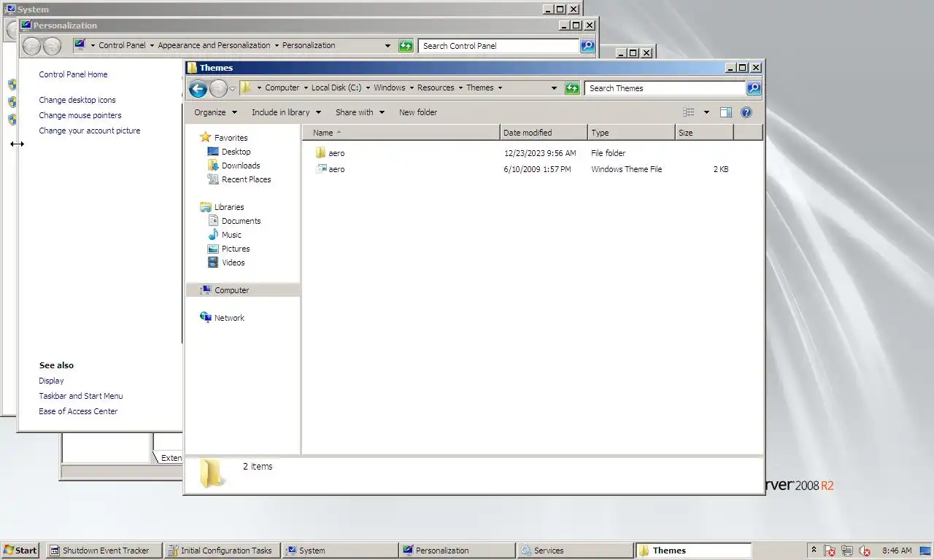Screen dimensions: 934x560
Task: Select Favorites in navigation pane
Action: pos(231,138)
